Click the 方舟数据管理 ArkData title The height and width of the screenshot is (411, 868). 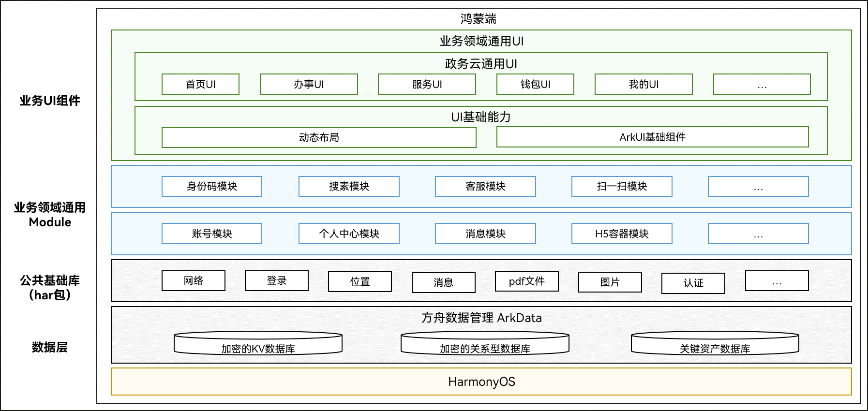pos(481,318)
